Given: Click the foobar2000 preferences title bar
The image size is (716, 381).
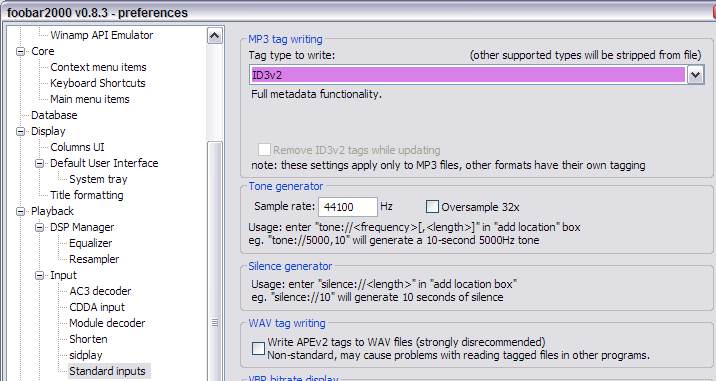Looking at the screenshot, I should pos(358,12).
